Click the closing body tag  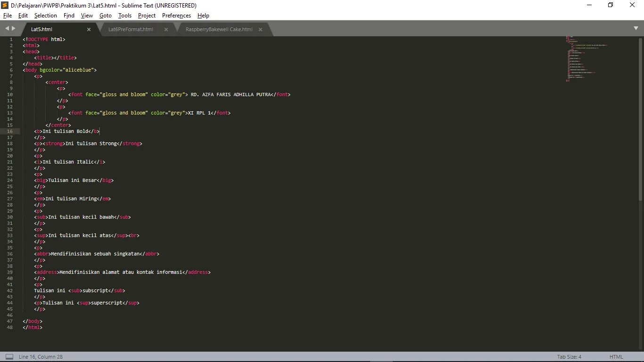pos(33,321)
